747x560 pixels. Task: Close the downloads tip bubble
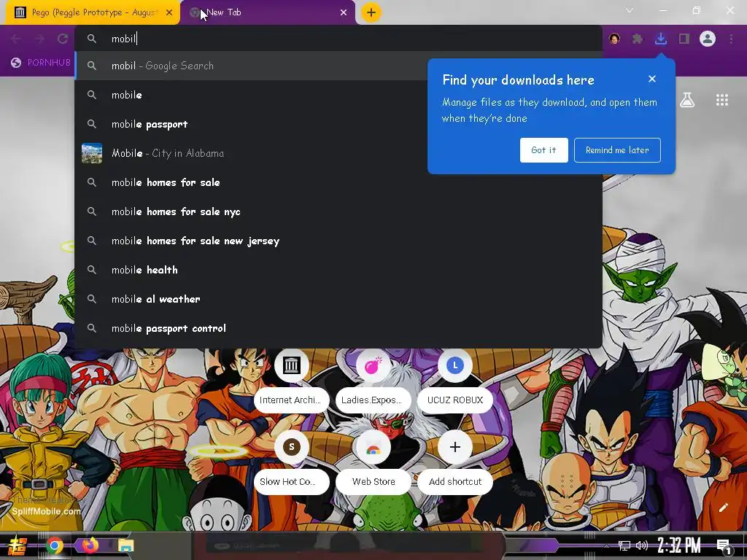652,79
